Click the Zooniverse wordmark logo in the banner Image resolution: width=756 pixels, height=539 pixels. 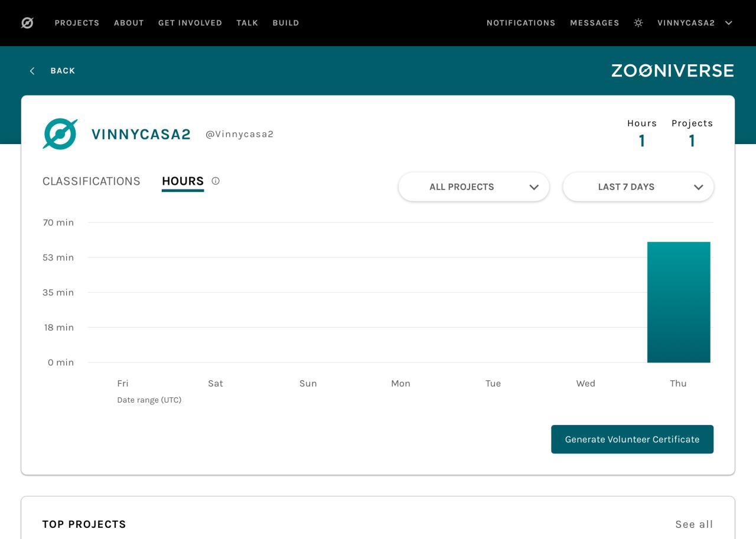[x=672, y=71]
